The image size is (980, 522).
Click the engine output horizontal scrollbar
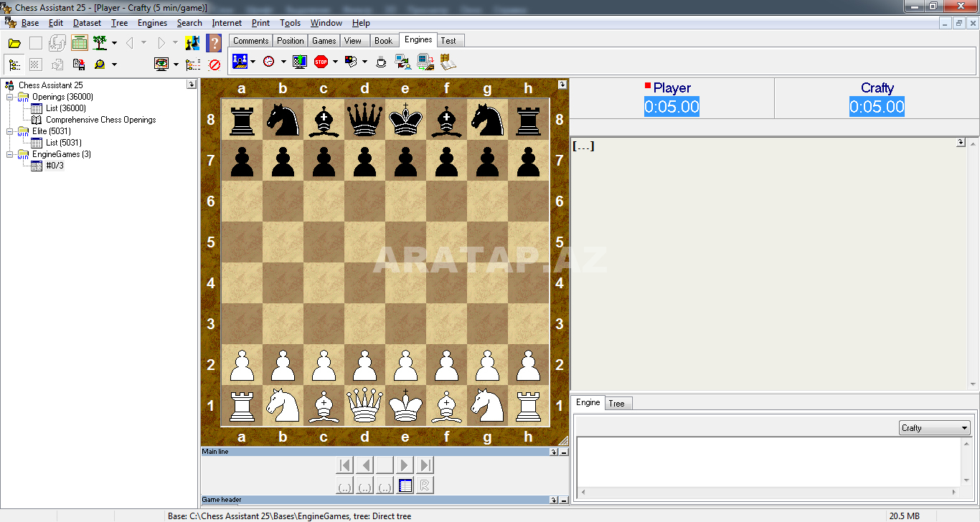tap(768, 492)
